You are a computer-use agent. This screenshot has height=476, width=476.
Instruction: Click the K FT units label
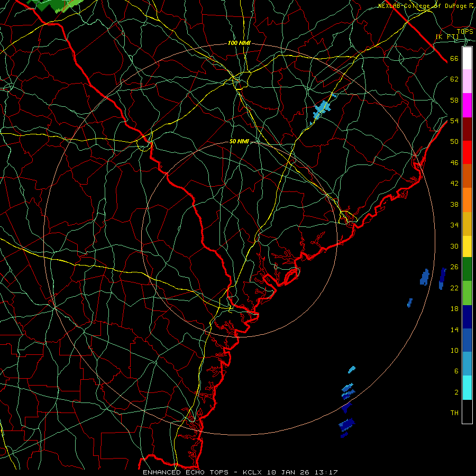click(x=447, y=37)
